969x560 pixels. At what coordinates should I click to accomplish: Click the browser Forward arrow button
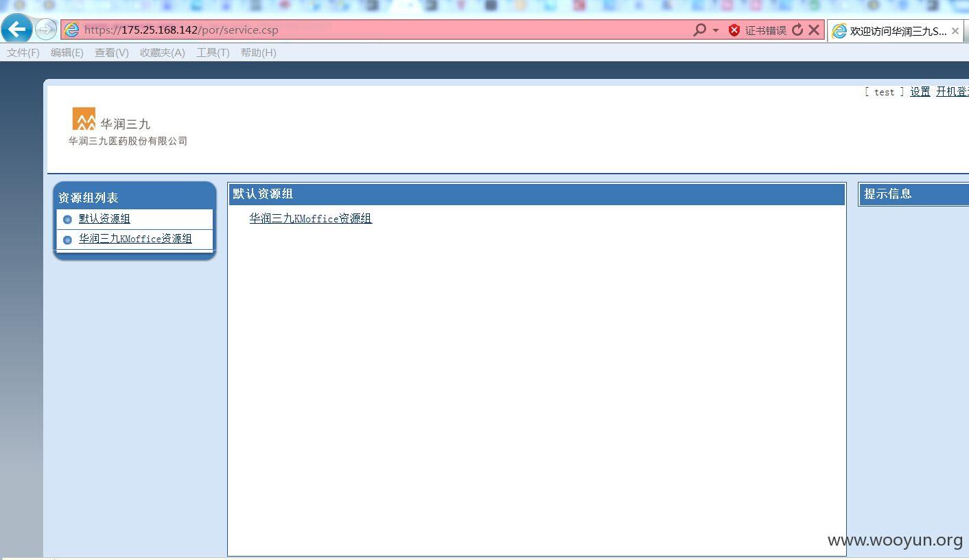[x=45, y=30]
